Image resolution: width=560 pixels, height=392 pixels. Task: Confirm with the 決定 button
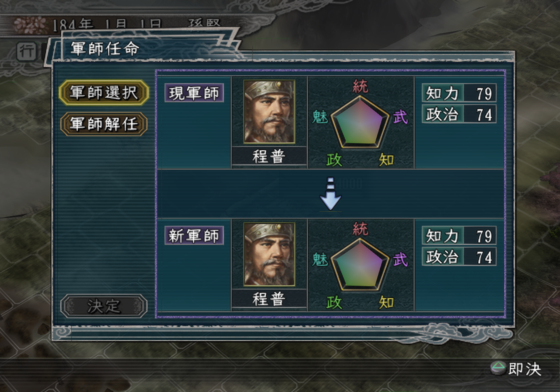pyautogui.click(x=104, y=306)
